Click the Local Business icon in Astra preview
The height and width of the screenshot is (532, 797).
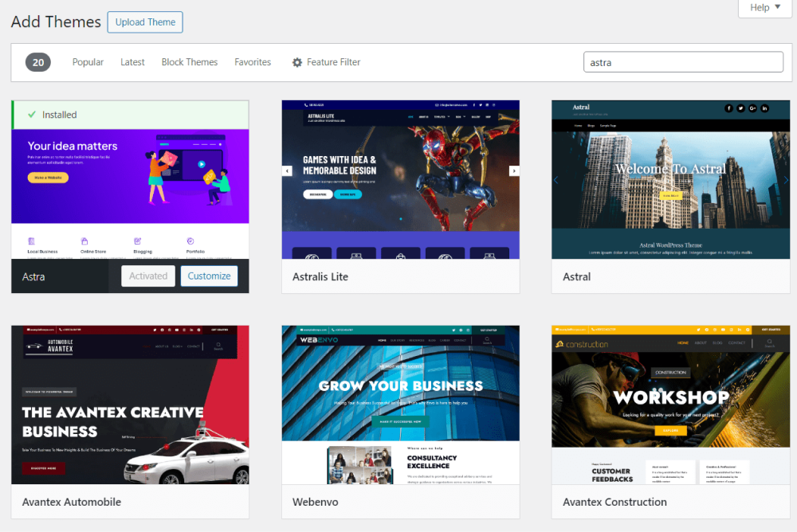click(32, 241)
